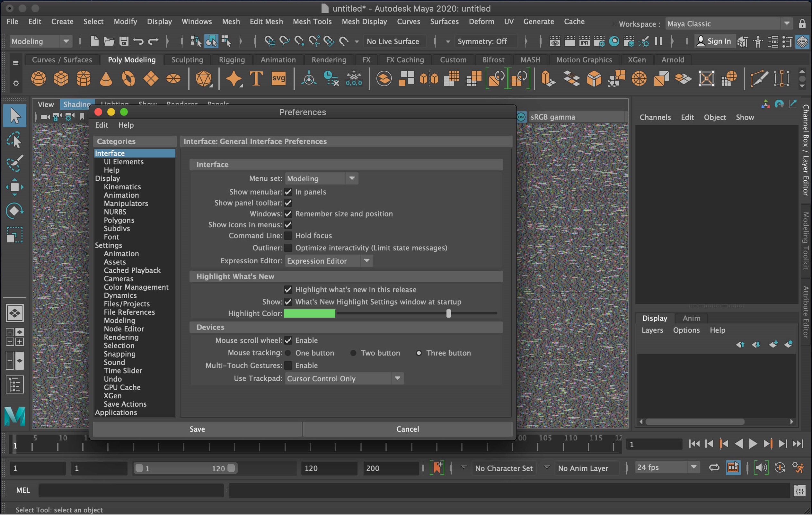This screenshot has height=515, width=812.
Task: Click the range slider bar 1 to 120
Action: (185, 468)
